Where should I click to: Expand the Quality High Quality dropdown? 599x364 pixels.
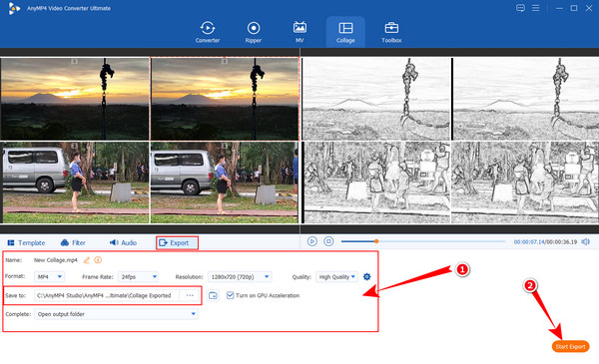pos(337,277)
